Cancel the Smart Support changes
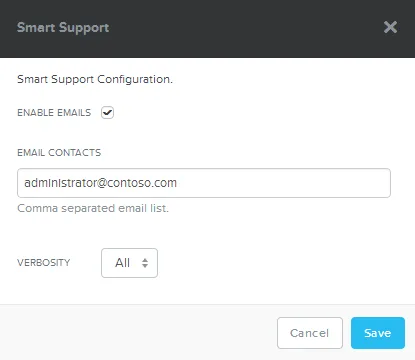This screenshot has width=415, height=360. [x=310, y=333]
